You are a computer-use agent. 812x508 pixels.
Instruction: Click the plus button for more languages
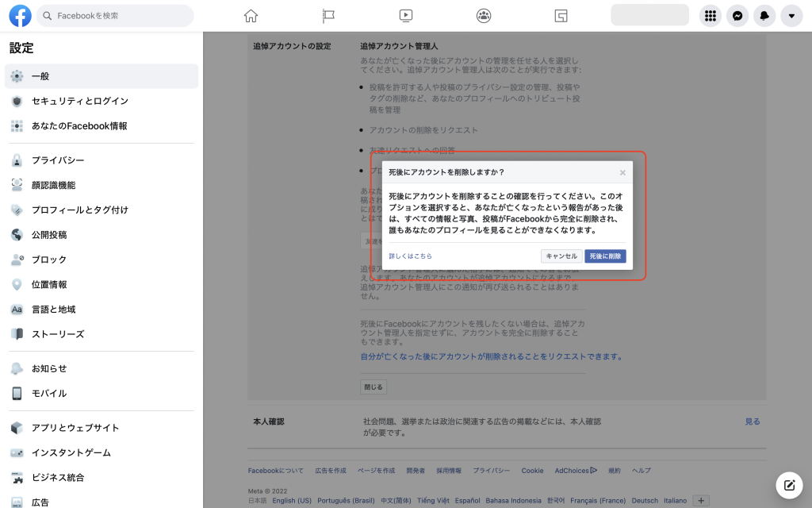point(701,501)
